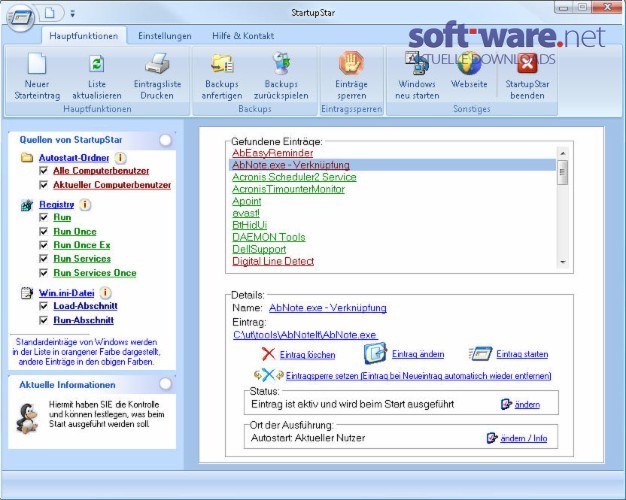Toggle the Run Services checkbox

point(44,259)
